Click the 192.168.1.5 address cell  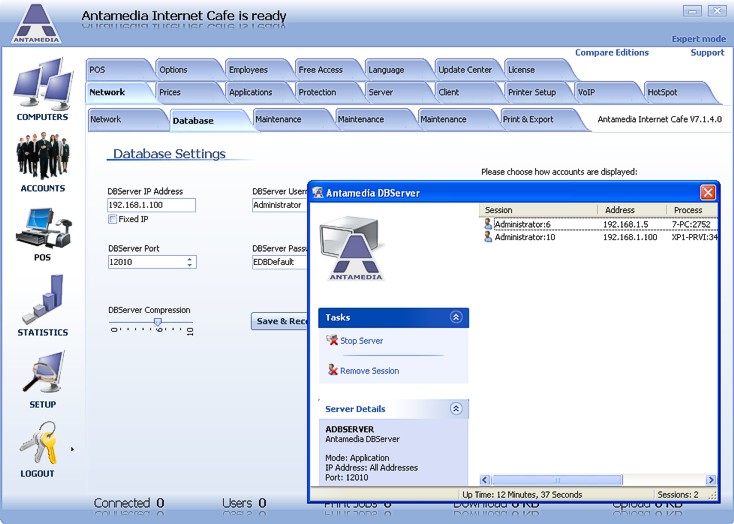point(625,224)
